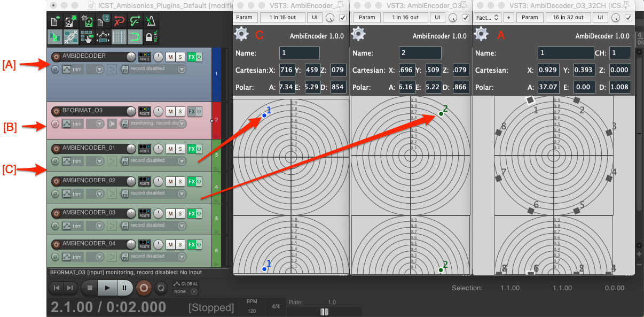Toggle the locking icon in the toolbar
Image resolution: width=644 pixels, height=317 pixels.
point(151,37)
